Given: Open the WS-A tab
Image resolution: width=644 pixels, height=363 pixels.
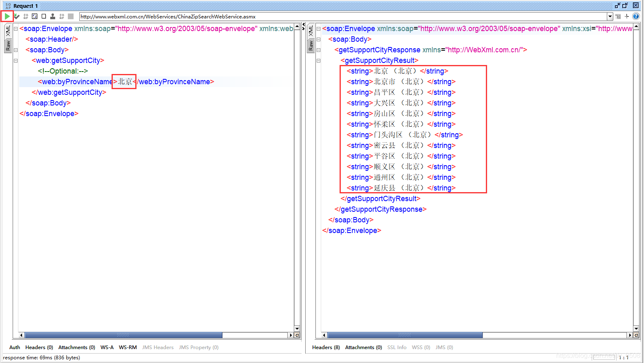Looking at the screenshot, I should click(x=107, y=347).
